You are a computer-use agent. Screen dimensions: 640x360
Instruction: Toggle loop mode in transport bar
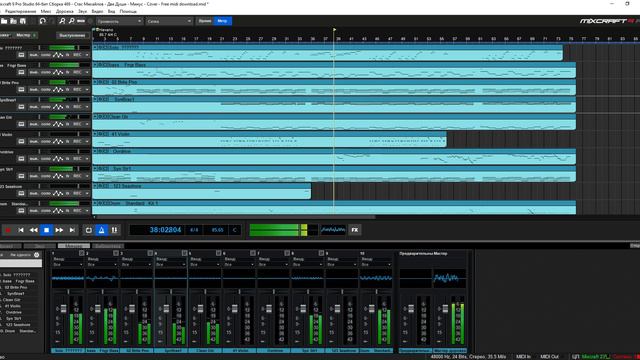click(89, 230)
